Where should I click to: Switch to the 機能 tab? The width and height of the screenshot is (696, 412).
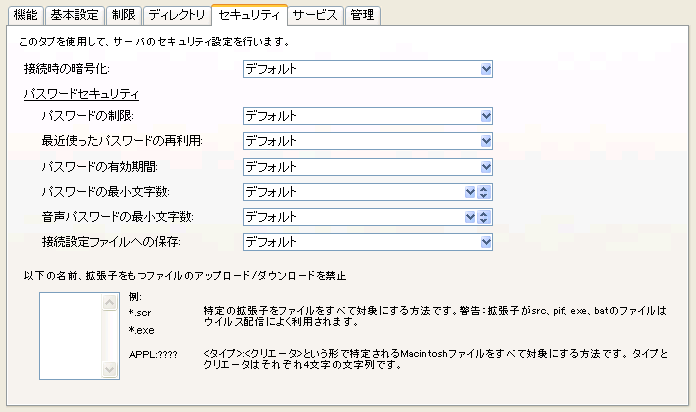click(x=26, y=15)
